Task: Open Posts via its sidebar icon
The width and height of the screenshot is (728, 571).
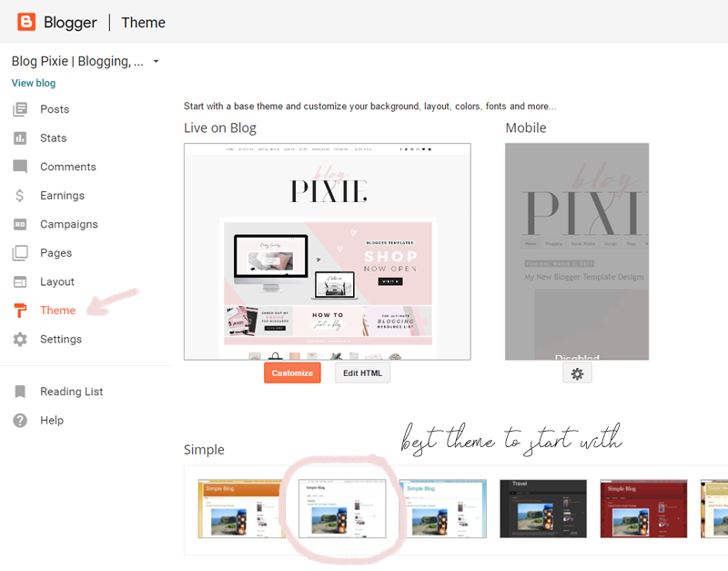Action: tap(20, 109)
